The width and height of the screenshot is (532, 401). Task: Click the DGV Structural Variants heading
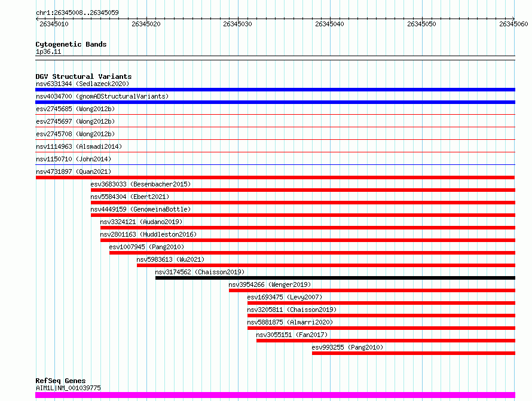coord(84,76)
